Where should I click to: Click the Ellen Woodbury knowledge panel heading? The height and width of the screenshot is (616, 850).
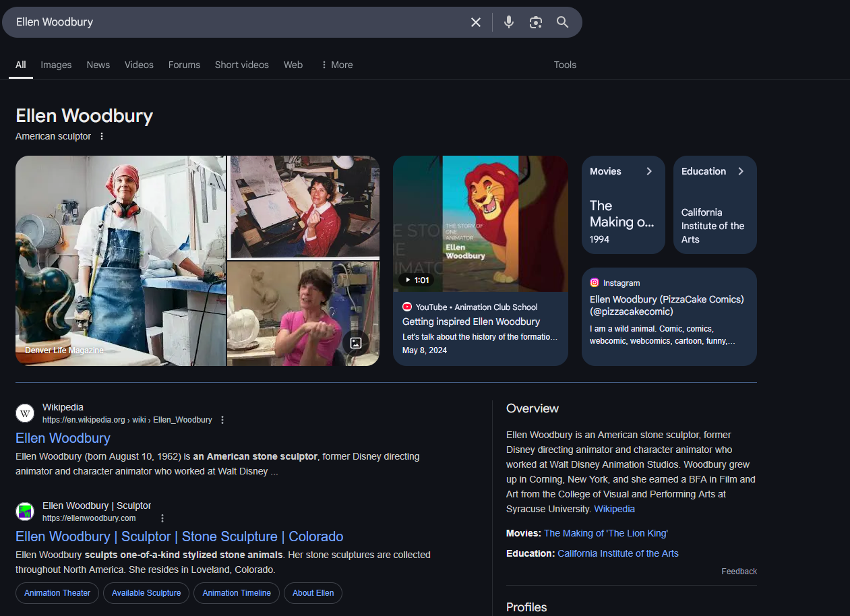point(84,116)
